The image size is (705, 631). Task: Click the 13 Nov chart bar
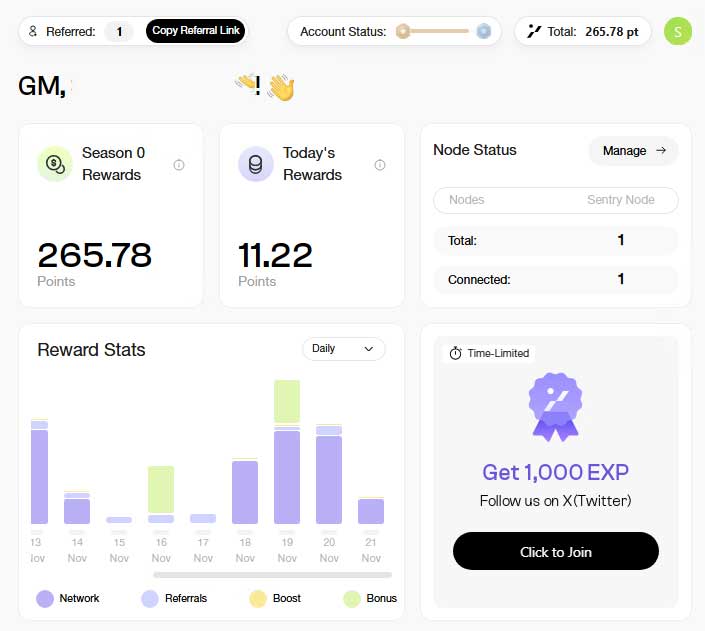[x=39, y=471]
